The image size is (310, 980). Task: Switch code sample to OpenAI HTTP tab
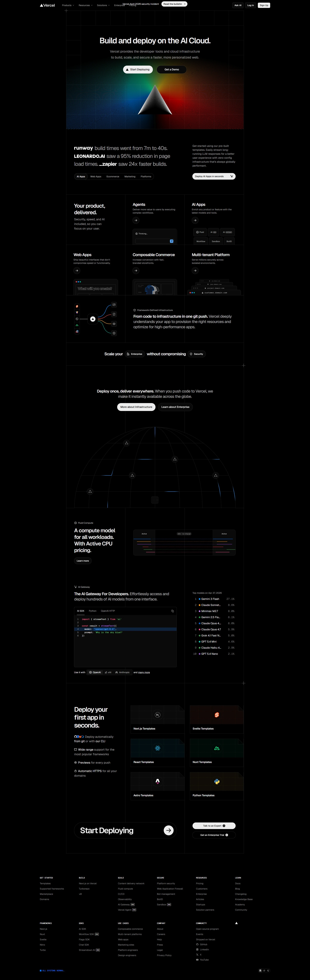[x=108, y=611]
